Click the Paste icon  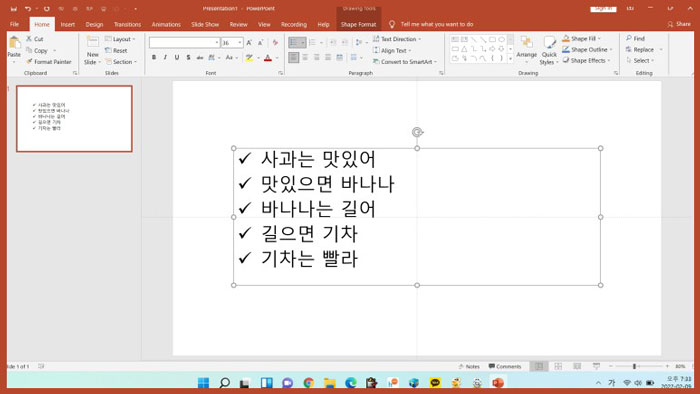tap(14, 43)
